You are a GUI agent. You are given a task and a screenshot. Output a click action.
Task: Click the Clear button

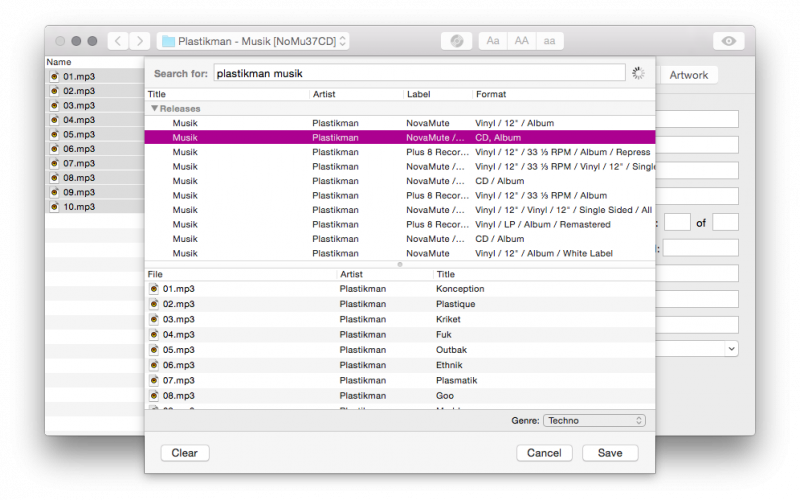tap(185, 453)
